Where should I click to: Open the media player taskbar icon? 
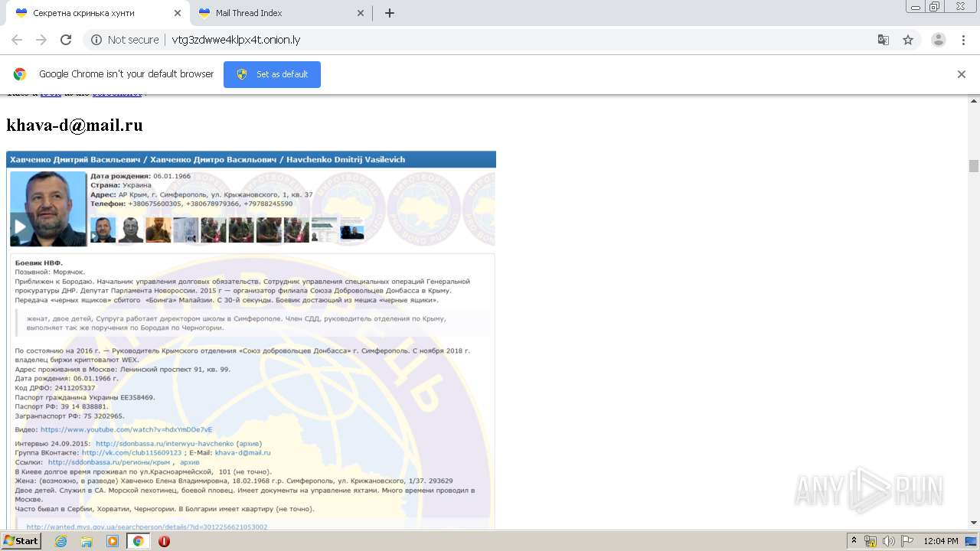pos(113,541)
